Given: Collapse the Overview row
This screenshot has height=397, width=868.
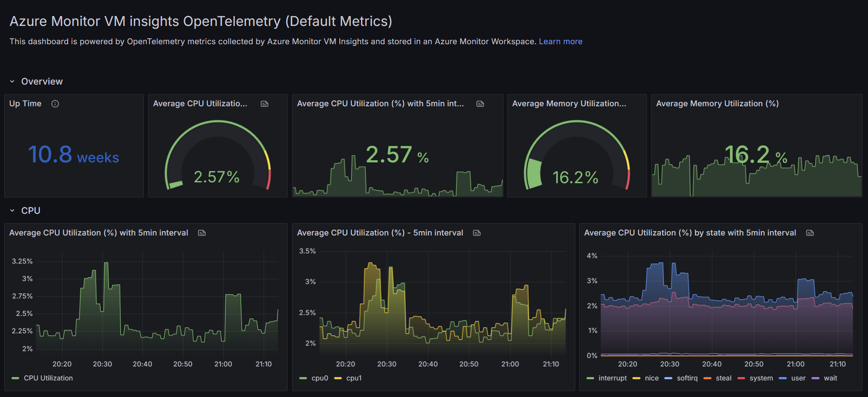Looking at the screenshot, I should pos(12,82).
